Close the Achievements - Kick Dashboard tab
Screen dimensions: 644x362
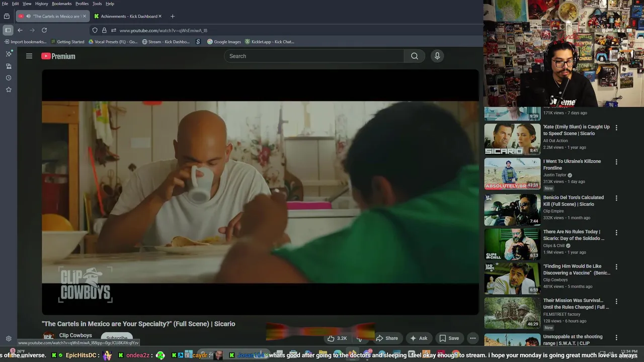(x=160, y=16)
